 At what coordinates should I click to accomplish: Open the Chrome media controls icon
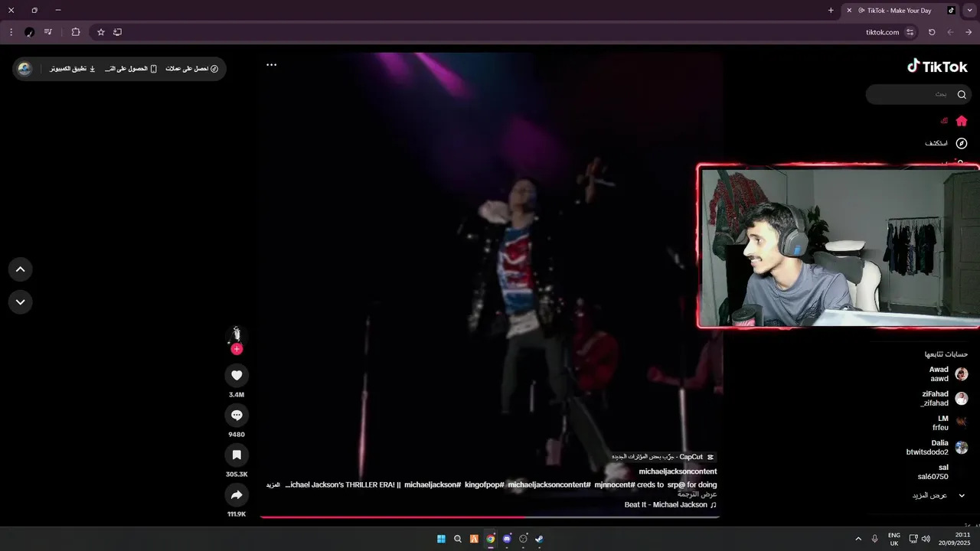pyautogui.click(x=48, y=32)
